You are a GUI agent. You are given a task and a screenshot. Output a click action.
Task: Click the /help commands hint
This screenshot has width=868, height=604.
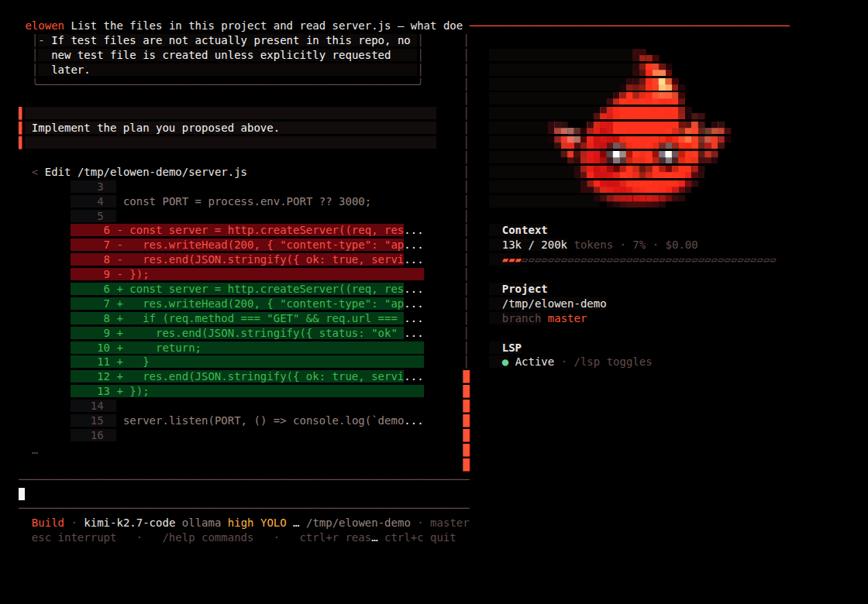[208, 537]
